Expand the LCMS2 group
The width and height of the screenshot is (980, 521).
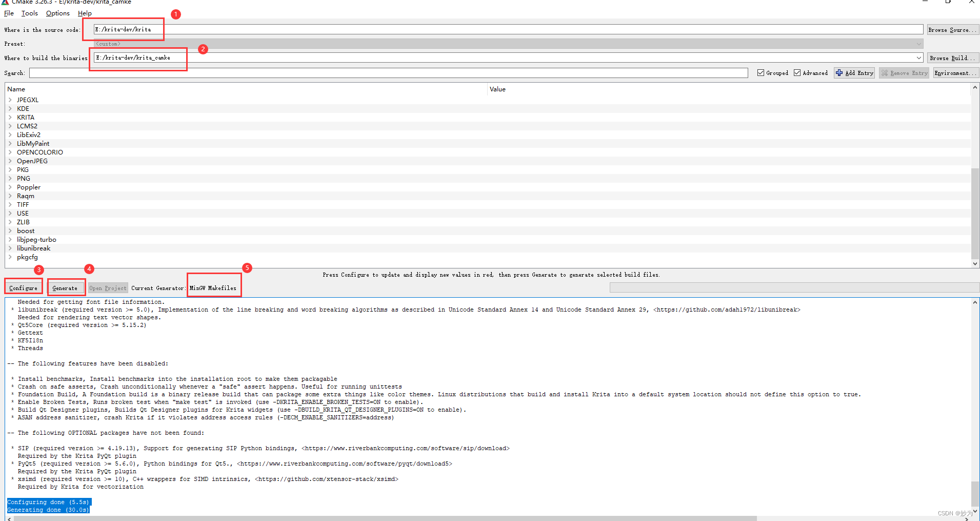click(10, 126)
